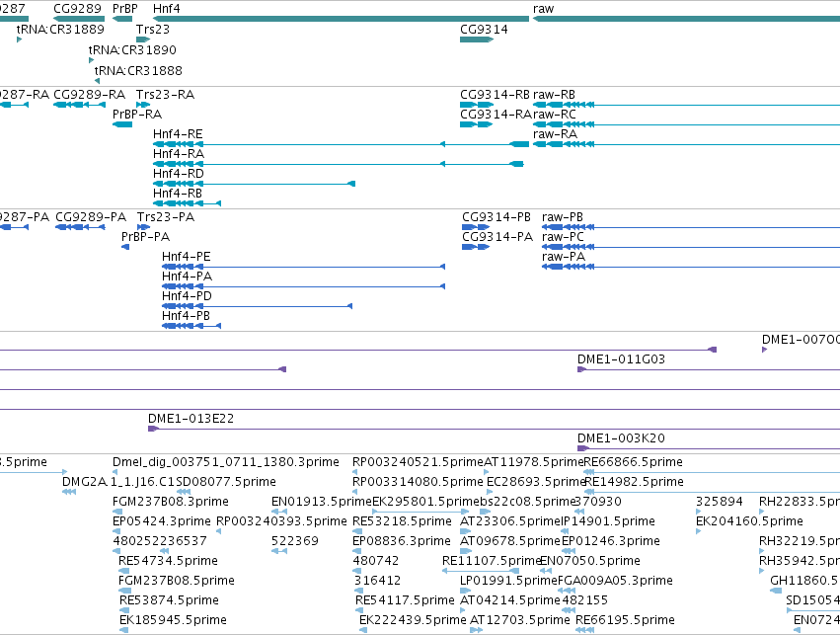Open the CG9314 gene label
840x635 pixels.
click(x=484, y=30)
